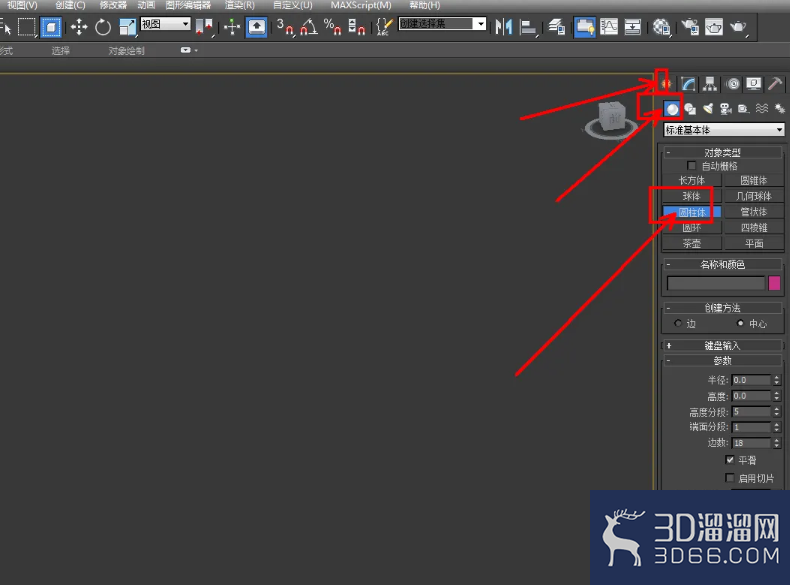Select the Lights category icon
Image resolution: width=790 pixels, height=585 pixels.
[x=708, y=108]
